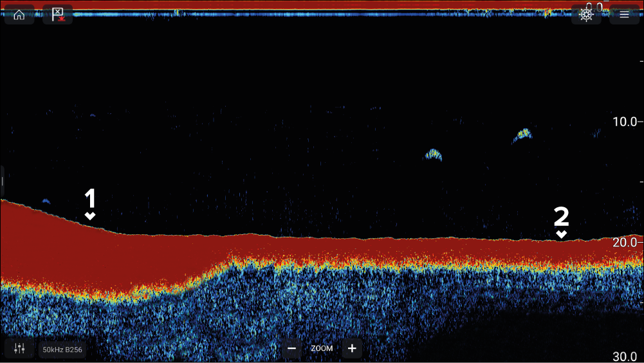644x363 pixels.
Task: Tap the small fish target above left slope
Action: (x=46, y=201)
